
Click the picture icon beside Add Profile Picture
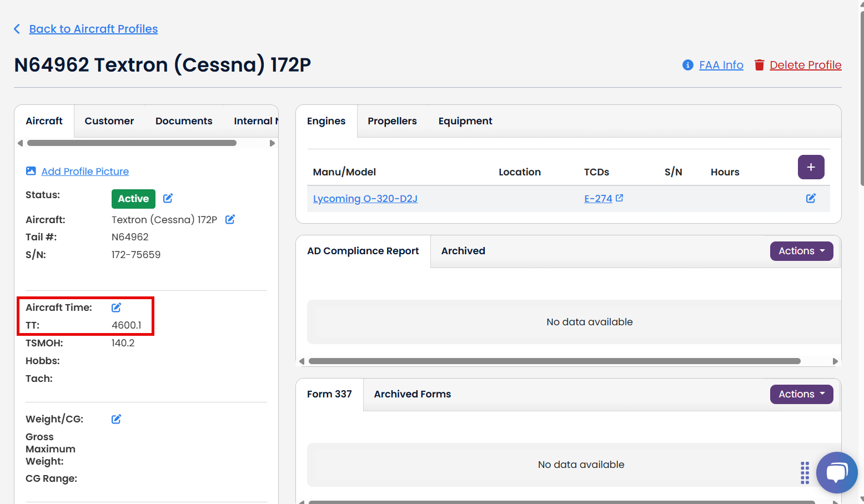click(x=31, y=171)
